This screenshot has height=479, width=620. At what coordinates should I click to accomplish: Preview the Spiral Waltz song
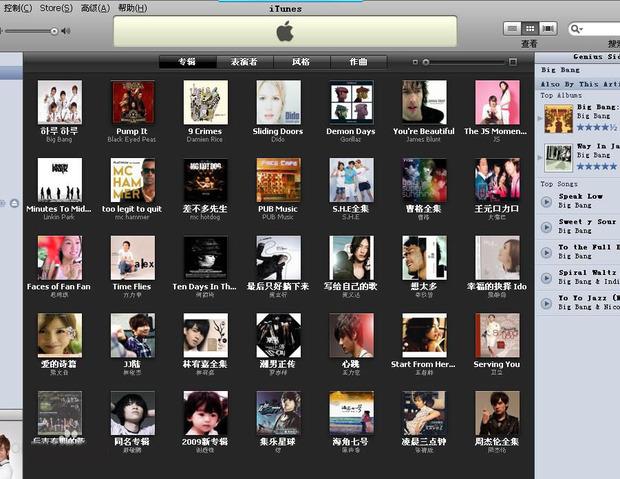[546, 277]
